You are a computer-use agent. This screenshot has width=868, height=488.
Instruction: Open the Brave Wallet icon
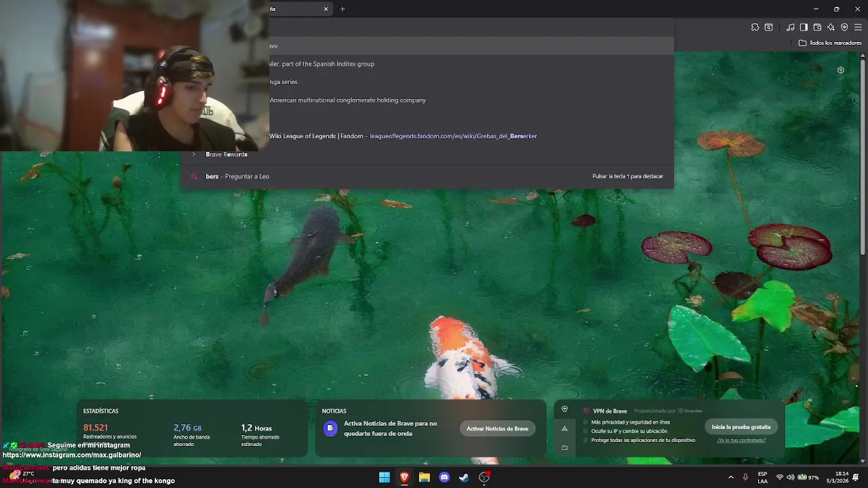tap(817, 27)
